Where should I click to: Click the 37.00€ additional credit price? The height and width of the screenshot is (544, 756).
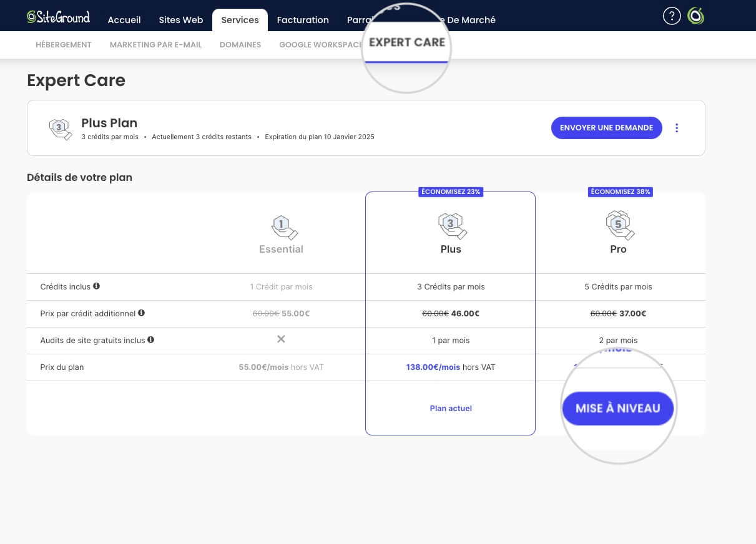[x=632, y=314]
